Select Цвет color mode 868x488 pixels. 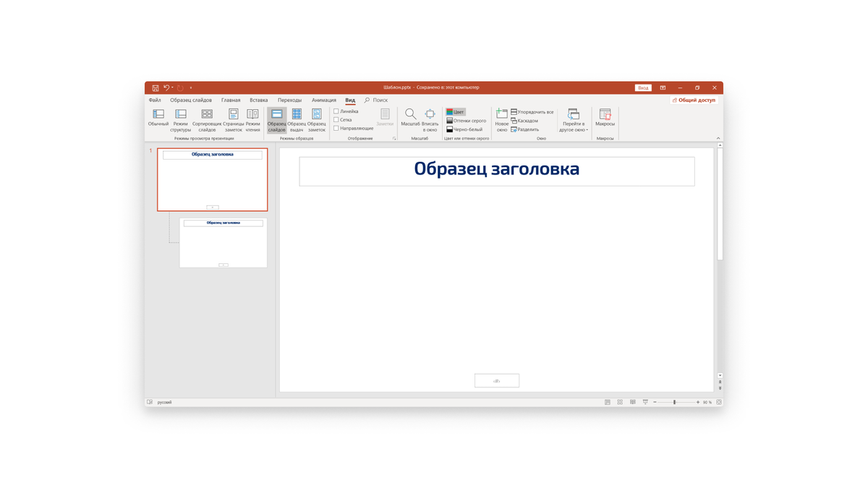[456, 112]
